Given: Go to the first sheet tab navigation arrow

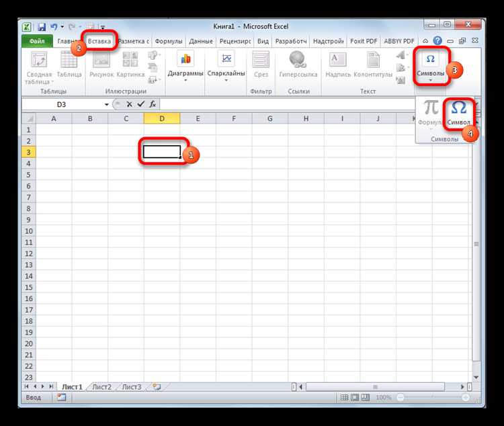Looking at the screenshot, I should click(x=27, y=386).
